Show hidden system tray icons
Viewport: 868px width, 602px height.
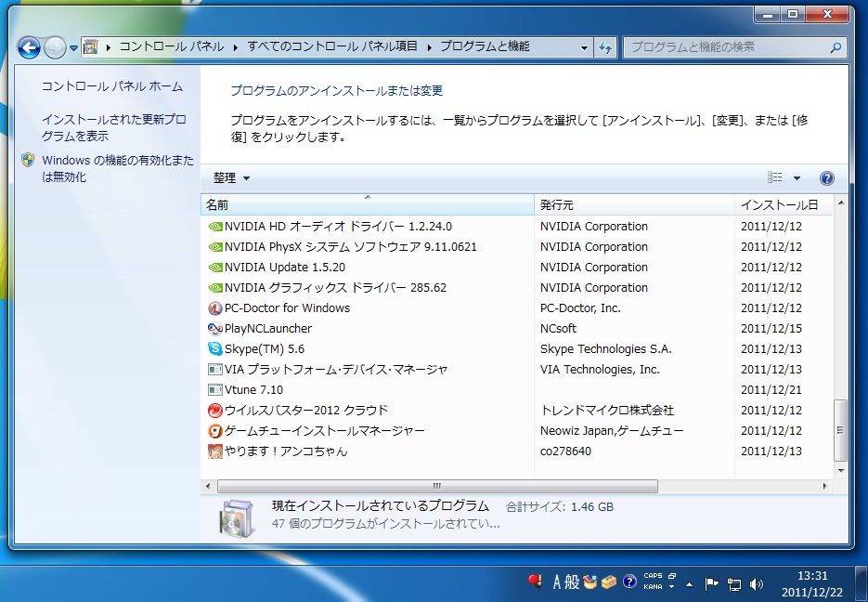[689, 585]
